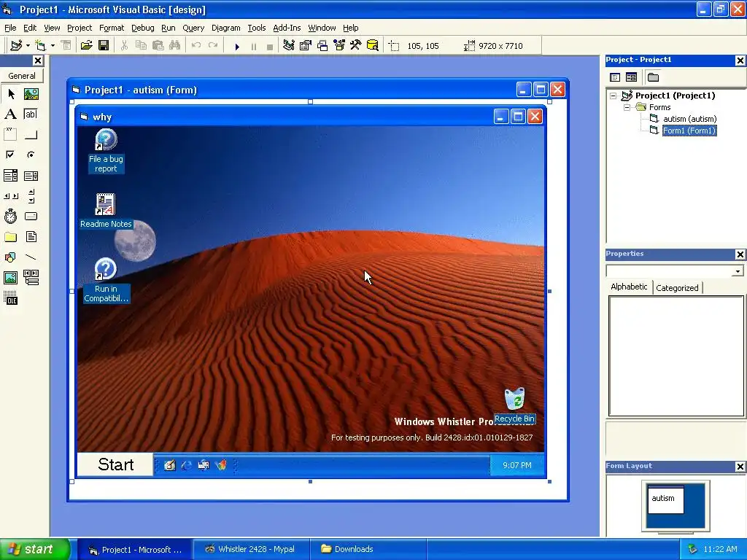
Task: Open the Diagram menu
Action: [x=226, y=28]
